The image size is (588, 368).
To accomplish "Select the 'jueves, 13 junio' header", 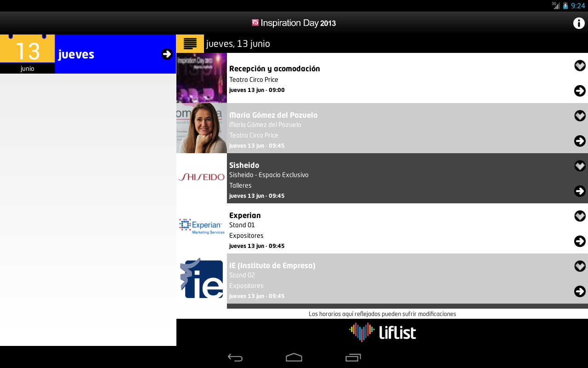I will pyautogui.click(x=238, y=44).
